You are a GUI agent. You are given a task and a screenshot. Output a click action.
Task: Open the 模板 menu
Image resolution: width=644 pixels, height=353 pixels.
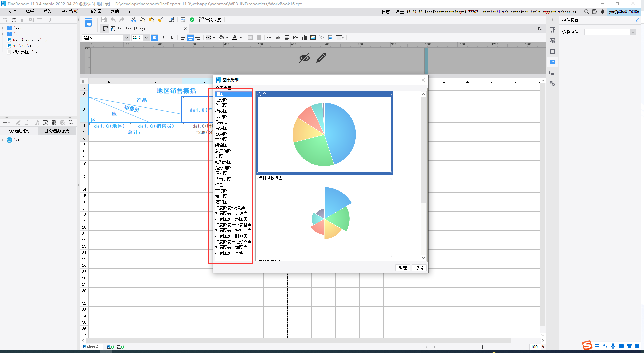pyautogui.click(x=30, y=11)
